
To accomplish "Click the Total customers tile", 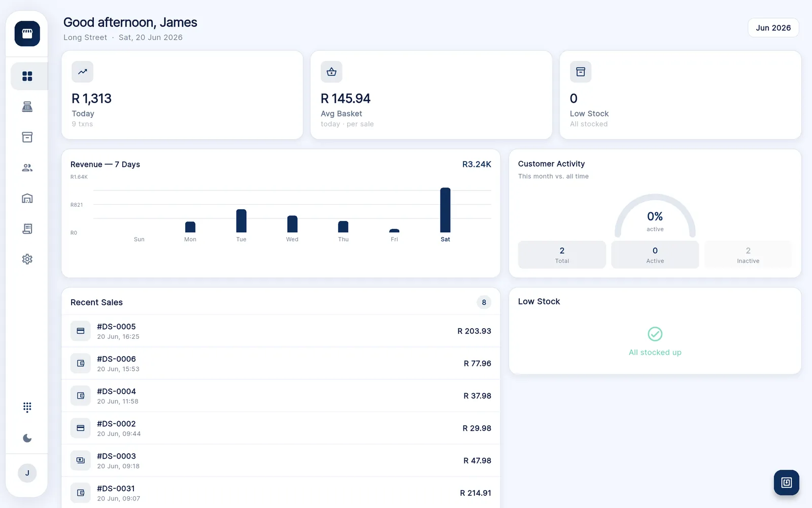I will pyautogui.click(x=562, y=255).
